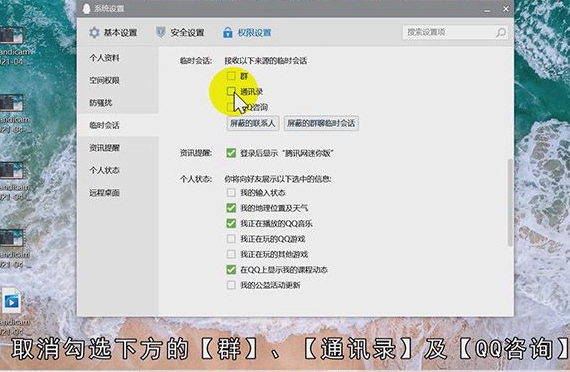570x372 pixels.
Task: Select 空间权限 in the sidebar
Action: tap(118, 80)
